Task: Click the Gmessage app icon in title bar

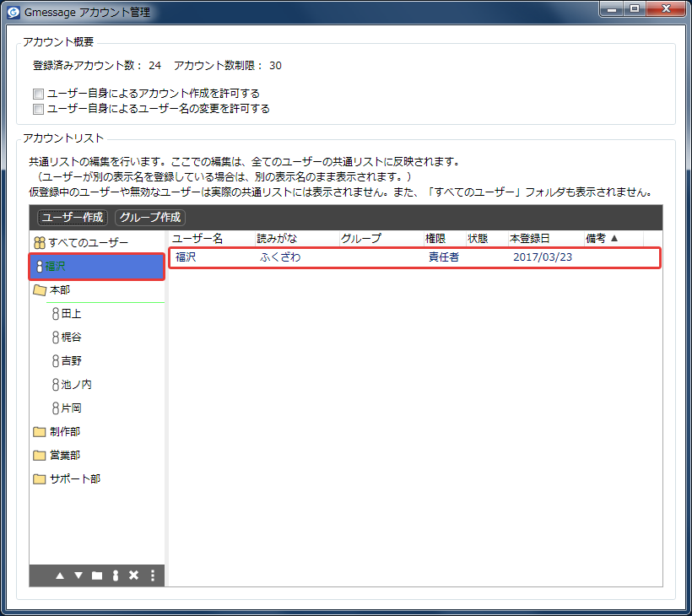Action: [14, 12]
